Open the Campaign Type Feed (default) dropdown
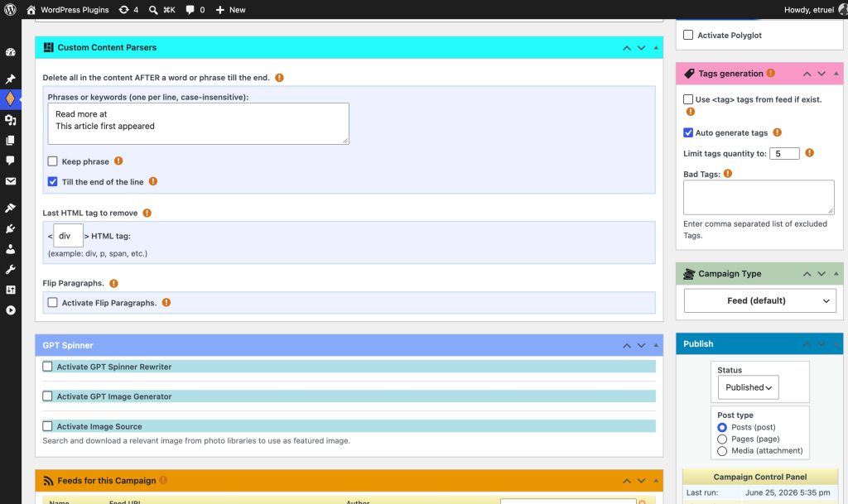This screenshot has height=504, width=848. (x=760, y=301)
